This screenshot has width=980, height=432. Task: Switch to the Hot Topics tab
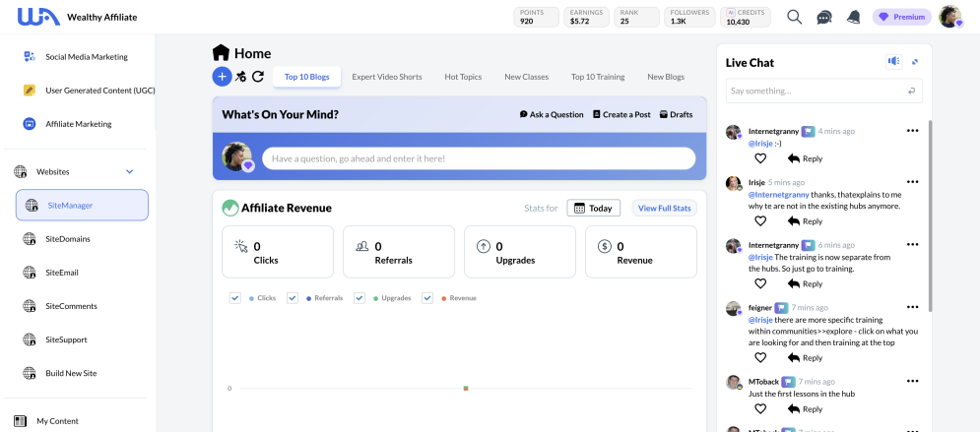[x=463, y=77]
